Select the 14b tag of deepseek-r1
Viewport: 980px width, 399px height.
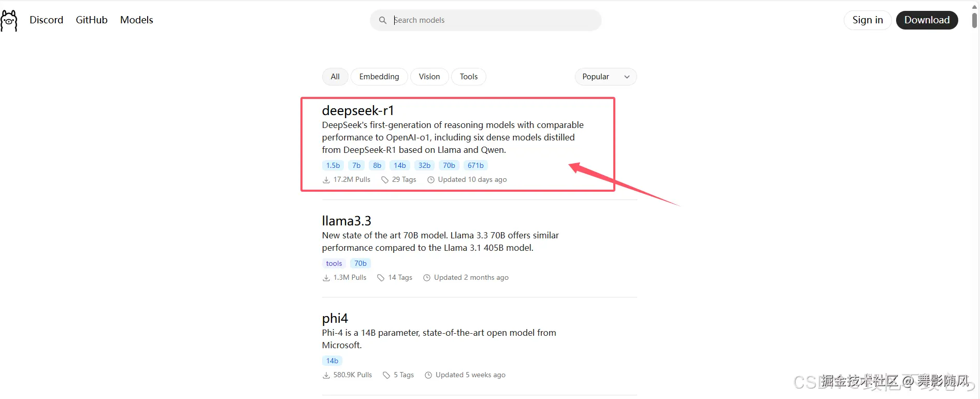coord(400,165)
